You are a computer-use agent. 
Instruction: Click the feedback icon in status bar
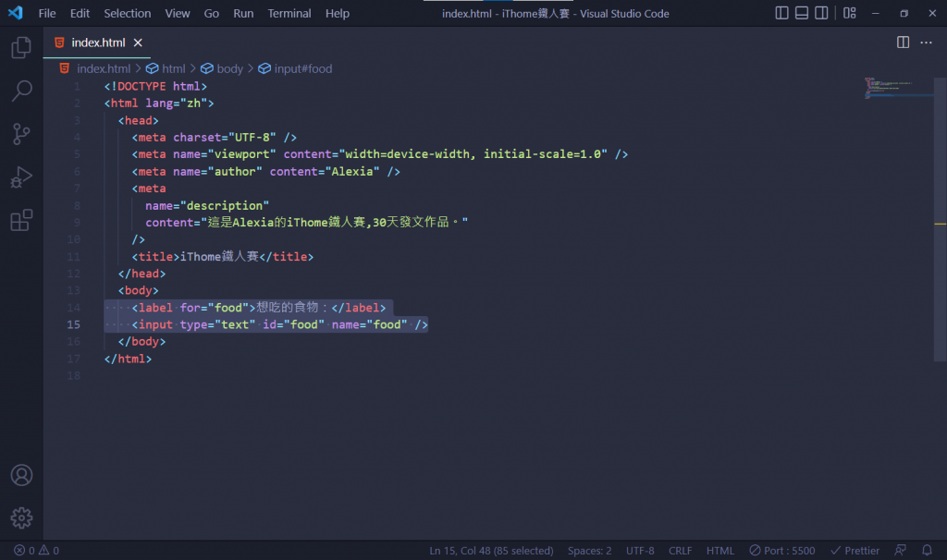click(900, 551)
